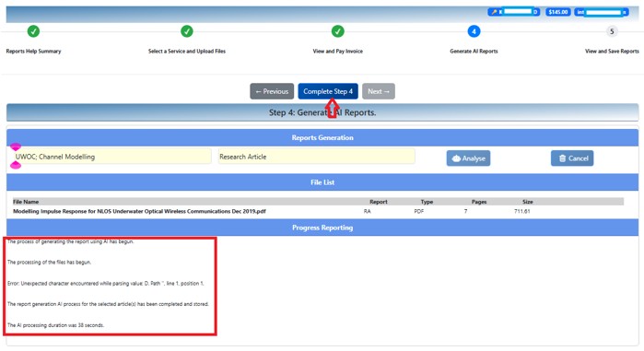Image resolution: width=644 pixels, height=351 pixels.
Task: Click the key icon badge in the header
Action: 513,12
